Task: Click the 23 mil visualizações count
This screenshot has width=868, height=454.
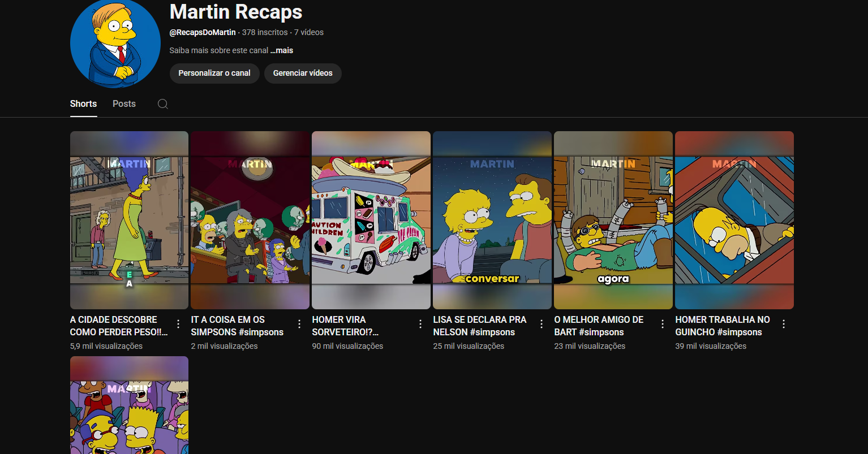Action: point(590,346)
